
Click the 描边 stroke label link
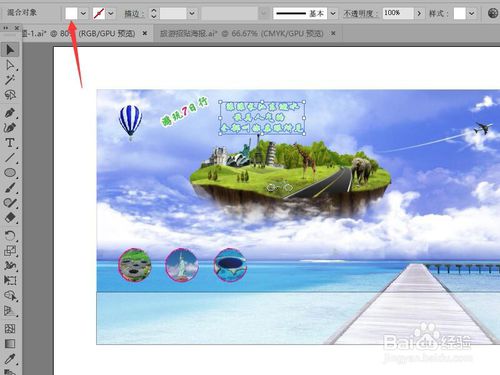[x=134, y=14]
